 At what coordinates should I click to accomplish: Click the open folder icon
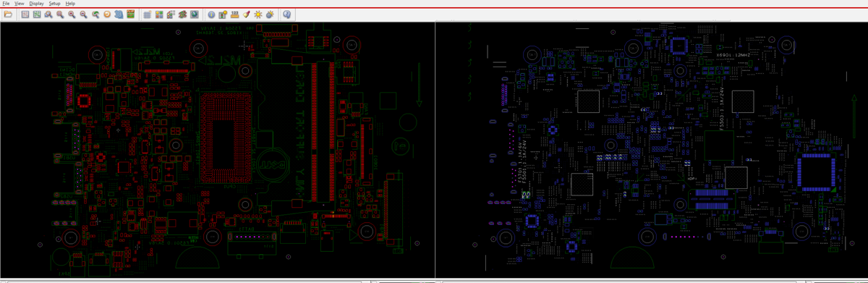coord(8,14)
